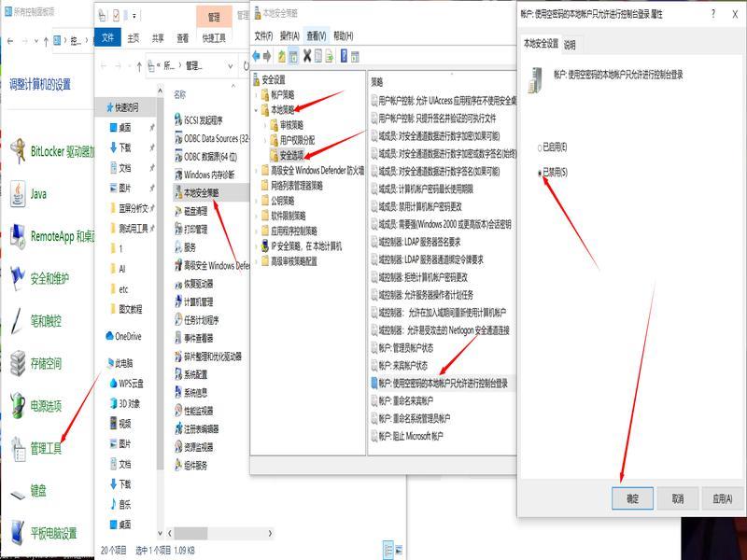Click the 确定 button
This screenshot has height=560, width=747.
632,499
